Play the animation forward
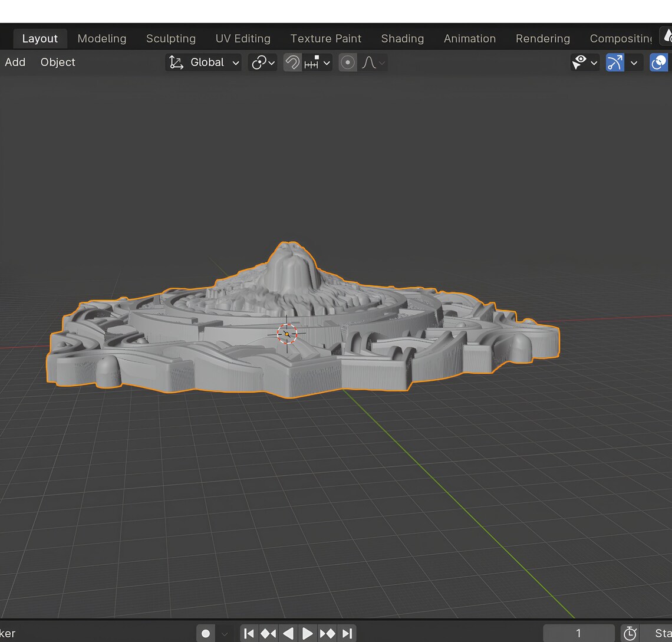672x642 pixels. [x=307, y=633]
